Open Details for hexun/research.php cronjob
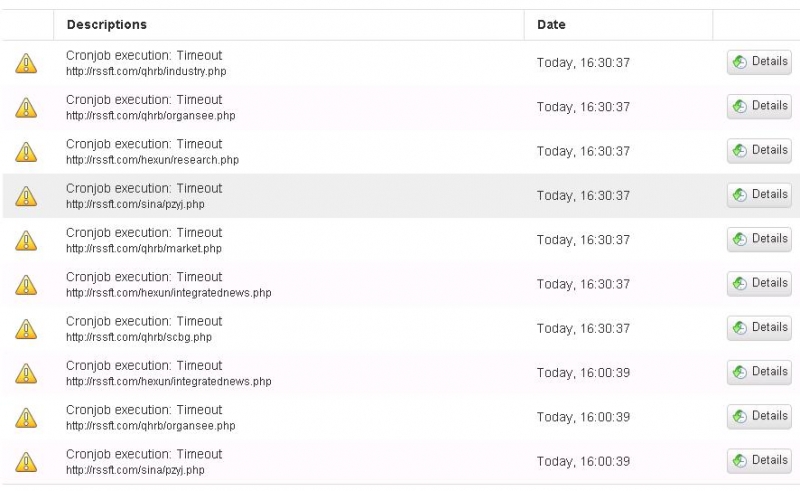The height and width of the screenshot is (491, 800). pos(759,151)
